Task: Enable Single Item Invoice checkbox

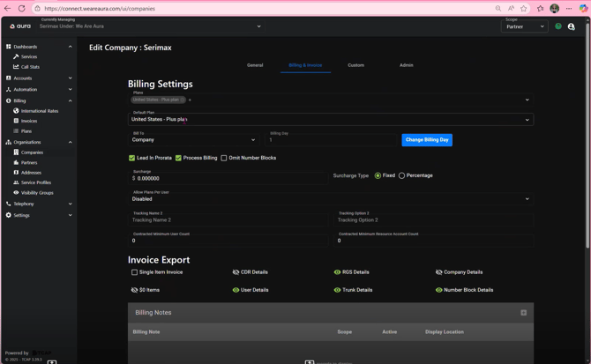Action: click(134, 271)
